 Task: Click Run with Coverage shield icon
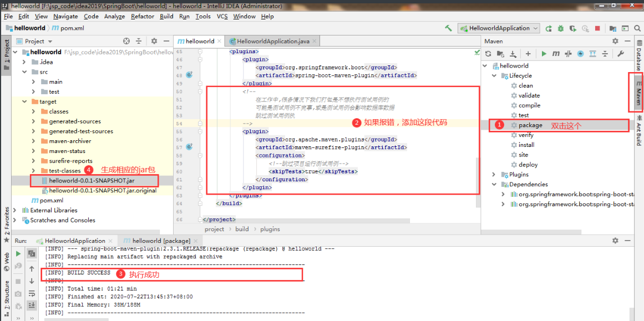(x=573, y=28)
